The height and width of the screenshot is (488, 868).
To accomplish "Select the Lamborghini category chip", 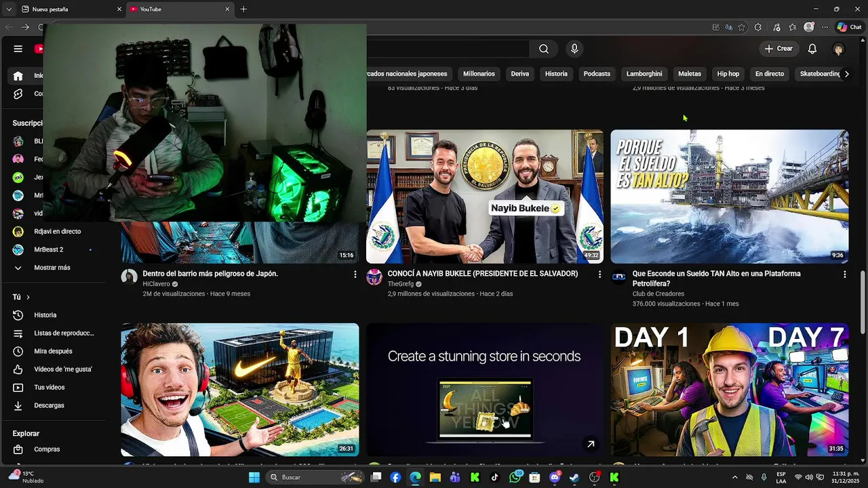I will tap(644, 74).
